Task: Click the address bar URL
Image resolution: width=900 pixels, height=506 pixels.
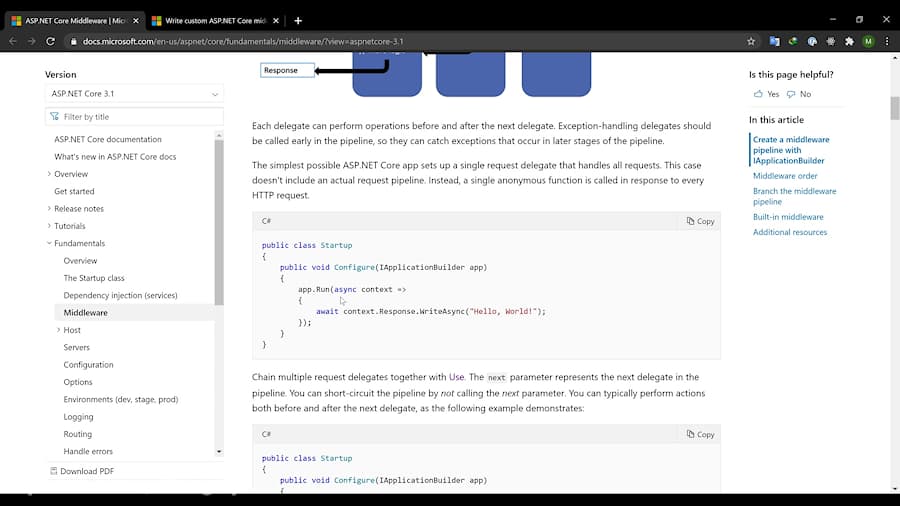Action: coord(243,41)
